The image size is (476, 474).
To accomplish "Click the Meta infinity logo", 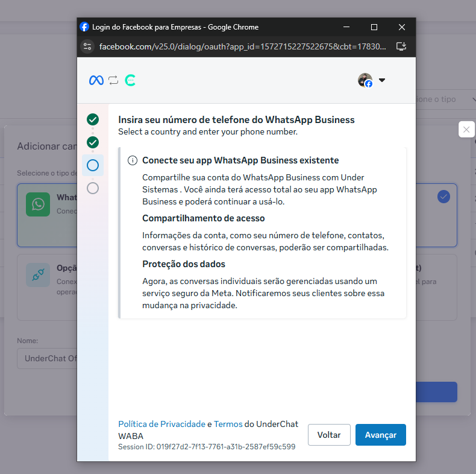I will [x=96, y=80].
